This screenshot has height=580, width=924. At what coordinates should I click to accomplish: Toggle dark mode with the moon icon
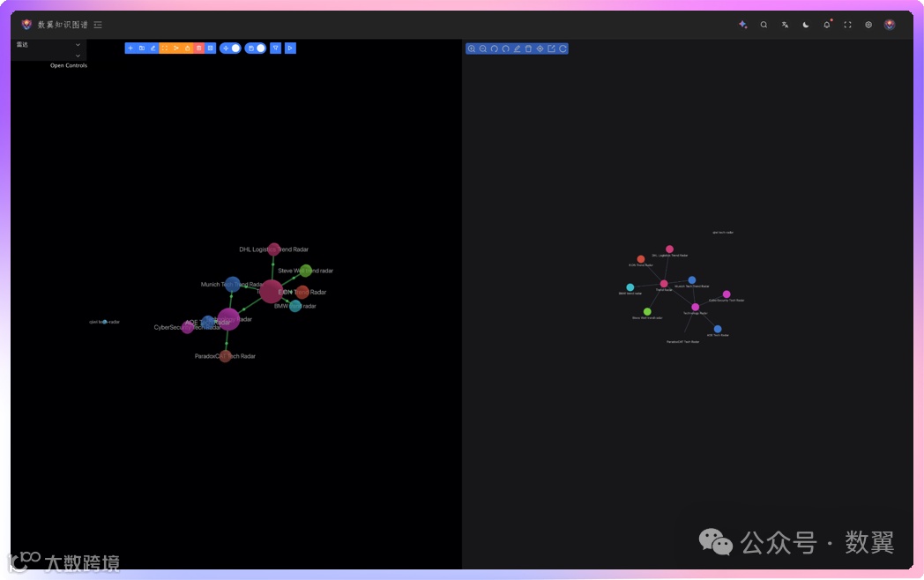click(806, 25)
